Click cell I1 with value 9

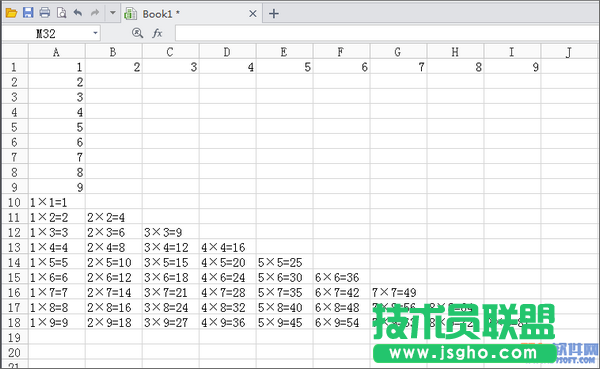click(512, 67)
